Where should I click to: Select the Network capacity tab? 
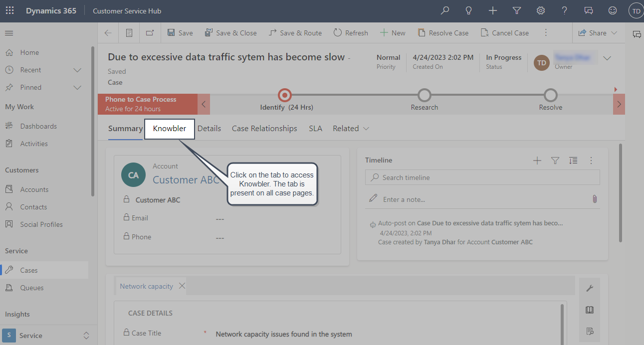[147, 286]
